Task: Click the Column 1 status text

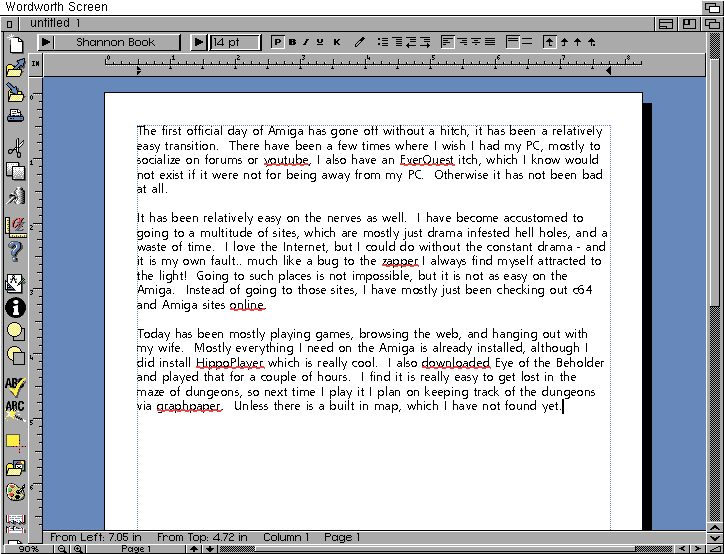Action: (286, 537)
